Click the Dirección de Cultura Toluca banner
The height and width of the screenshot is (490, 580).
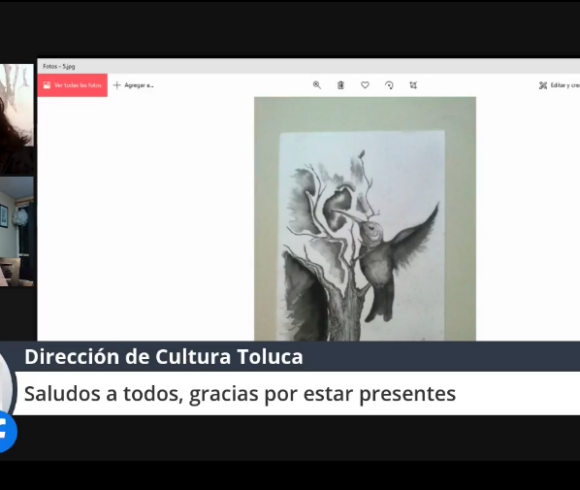tap(163, 356)
